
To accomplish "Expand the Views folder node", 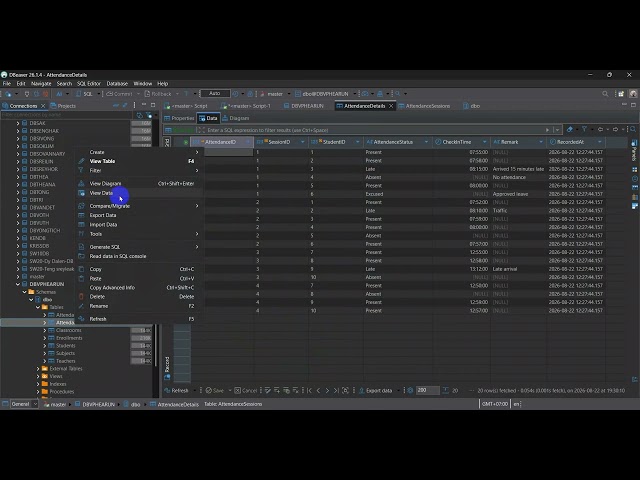I will pos(38,376).
